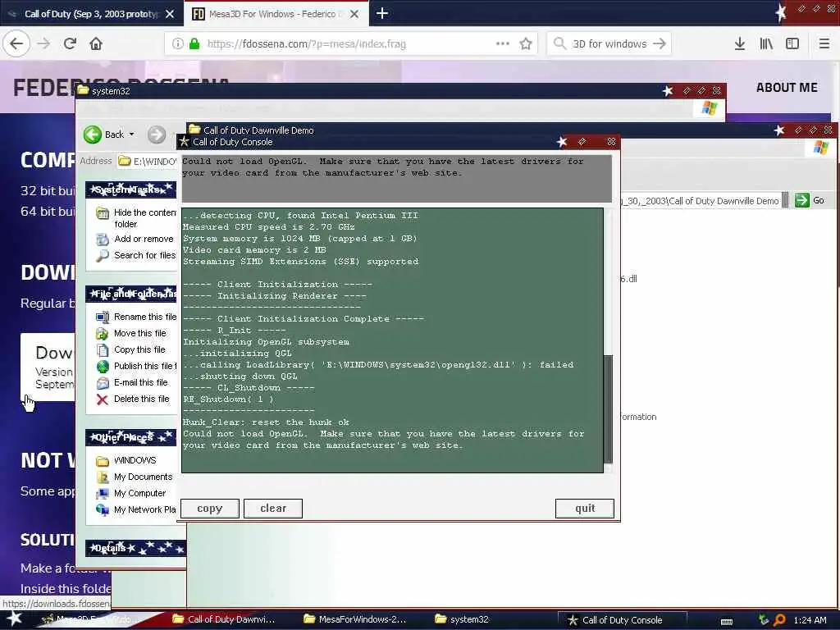
Task: Go to the Firefox home page
Action: (x=96, y=43)
